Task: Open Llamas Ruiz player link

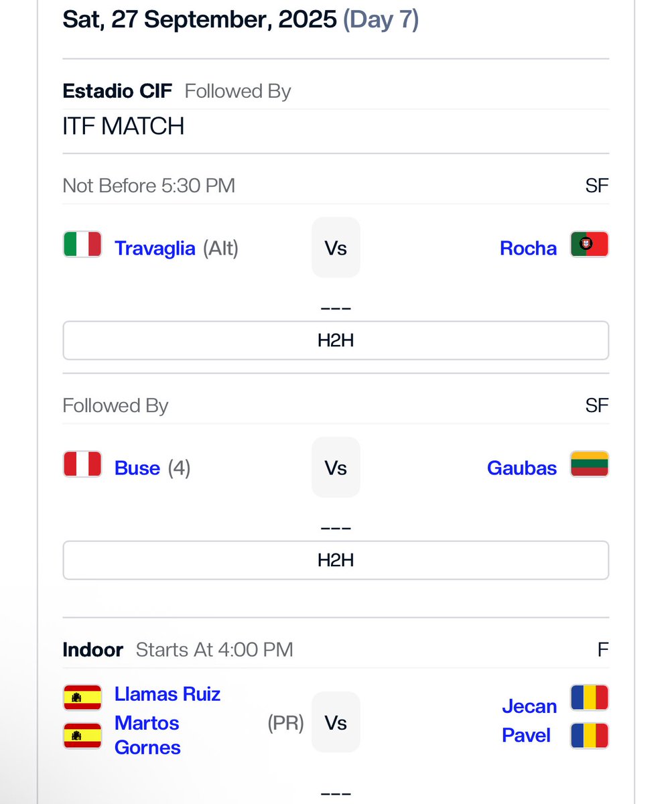Action: [167, 693]
